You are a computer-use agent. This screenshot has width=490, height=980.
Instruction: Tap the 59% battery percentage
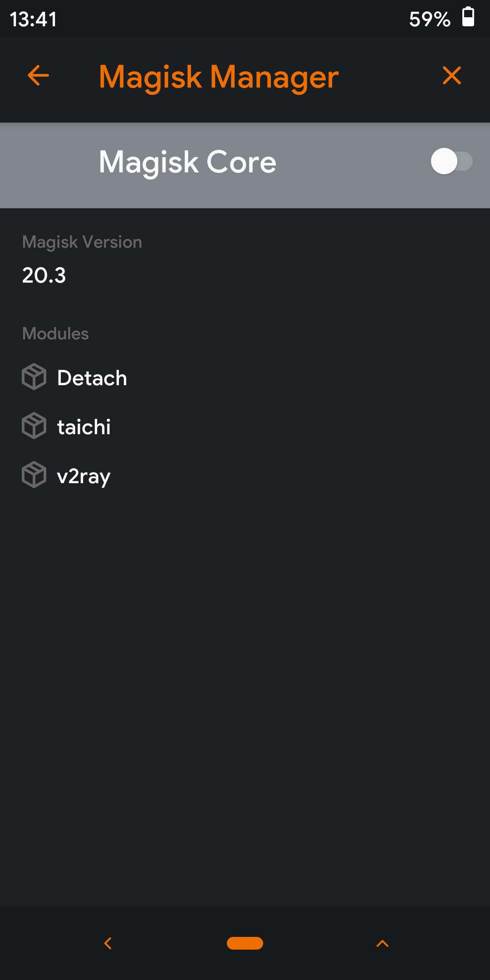[x=430, y=19]
